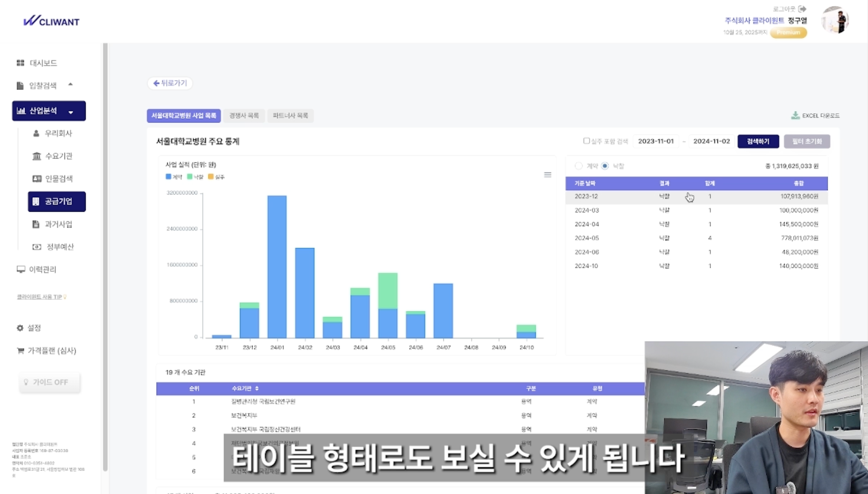The height and width of the screenshot is (494, 868).
Task: Click the 검색하기 search button
Action: pyautogui.click(x=758, y=141)
